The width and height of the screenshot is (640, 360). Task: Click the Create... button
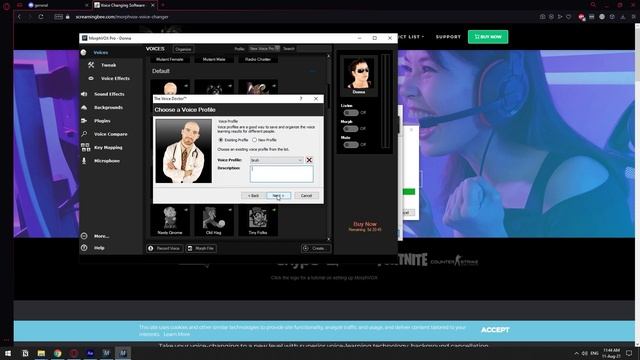316,248
